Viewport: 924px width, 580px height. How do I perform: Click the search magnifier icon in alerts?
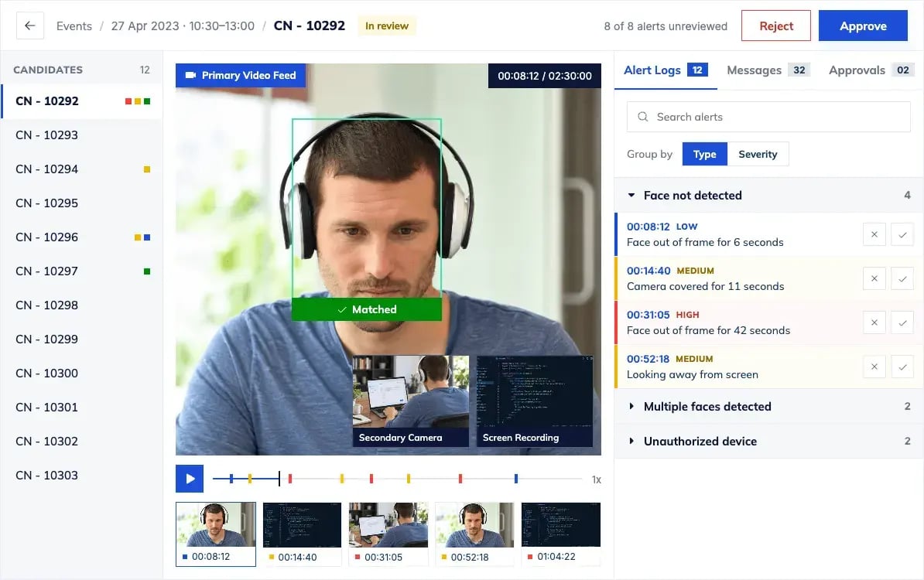(643, 117)
